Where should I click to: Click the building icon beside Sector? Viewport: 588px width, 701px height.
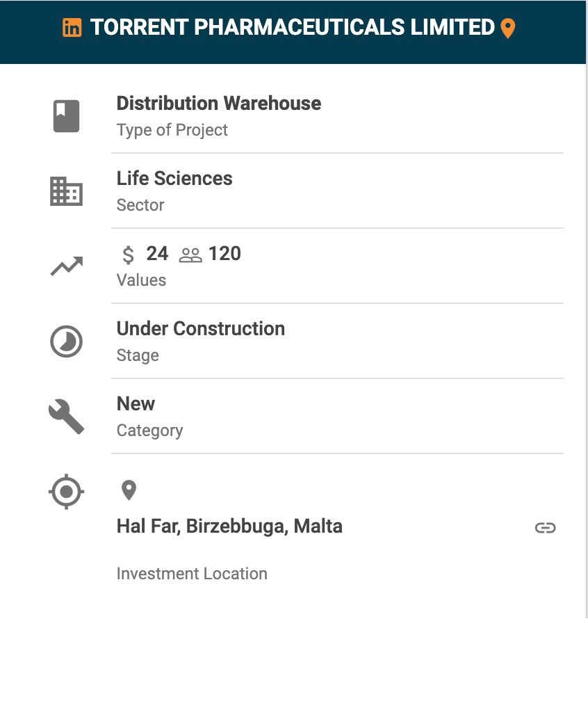coord(67,191)
